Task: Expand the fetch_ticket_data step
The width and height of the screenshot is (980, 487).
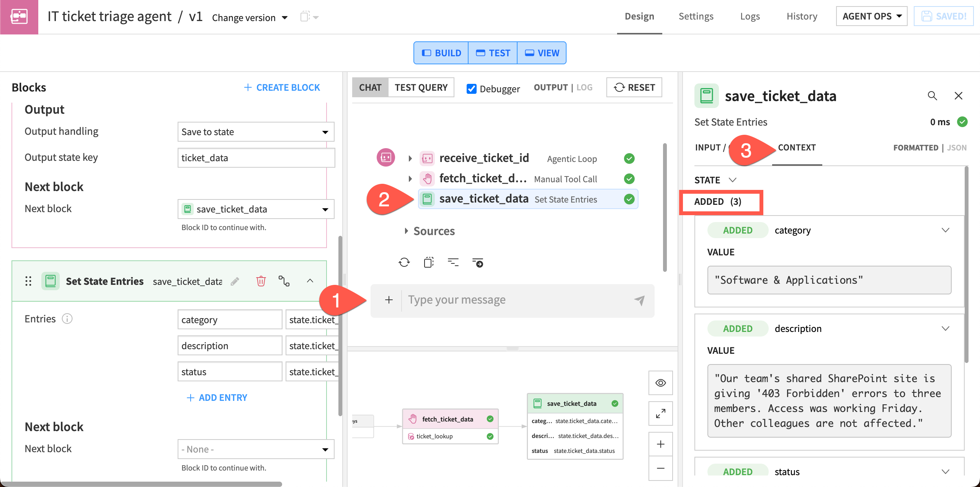Action: 410,179
